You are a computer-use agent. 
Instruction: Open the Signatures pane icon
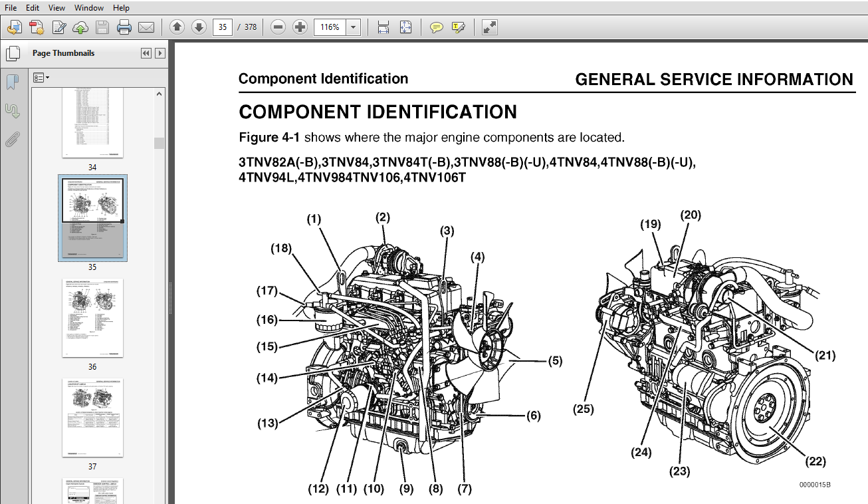point(13,110)
